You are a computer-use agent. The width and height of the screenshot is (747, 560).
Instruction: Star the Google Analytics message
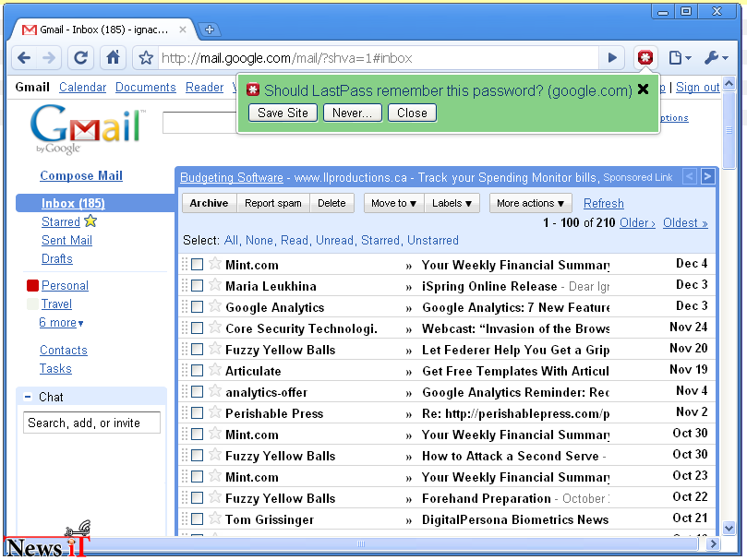click(x=215, y=305)
